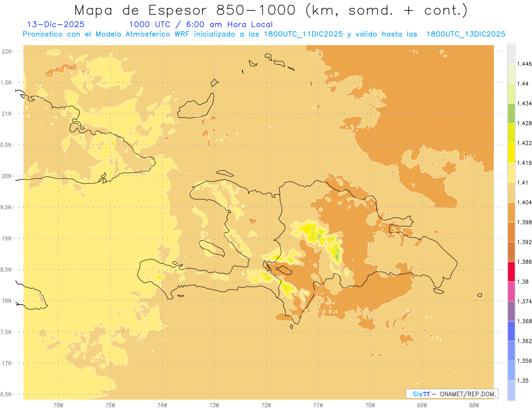Screen dimensions: 532x411
Task: Click the "1.368" colorbar value
Action: pyautogui.click(x=524, y=321)
